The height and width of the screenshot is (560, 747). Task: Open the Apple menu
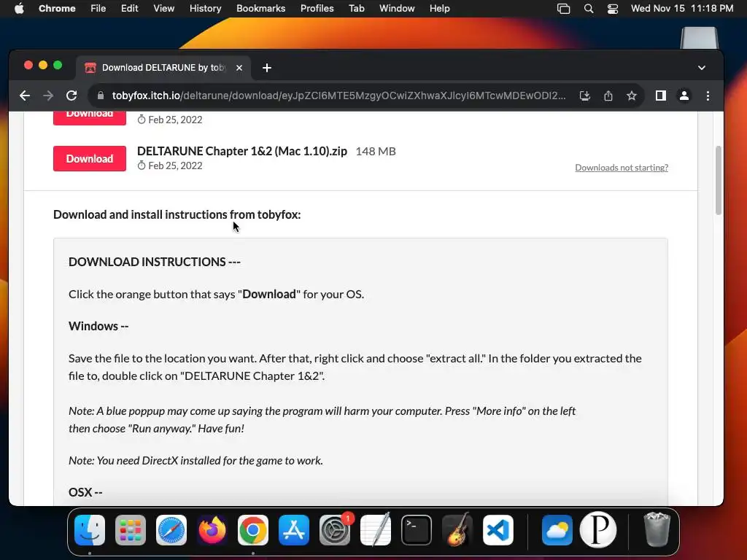pos(19,9)
